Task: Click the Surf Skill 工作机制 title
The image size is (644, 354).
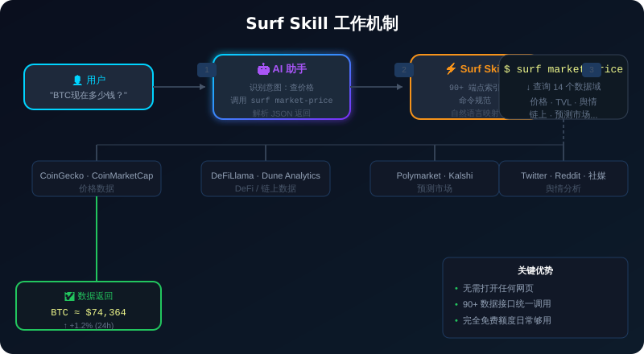Action: tap(322, 23)
